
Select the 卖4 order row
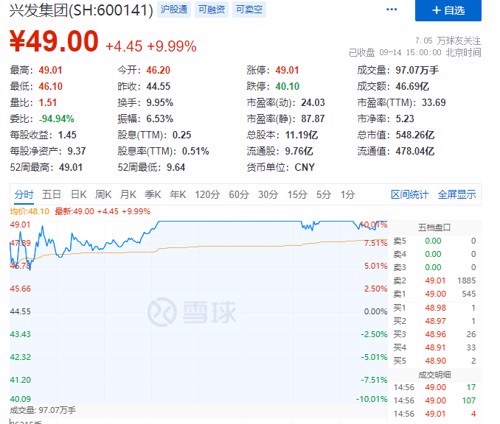pos(435,254)
